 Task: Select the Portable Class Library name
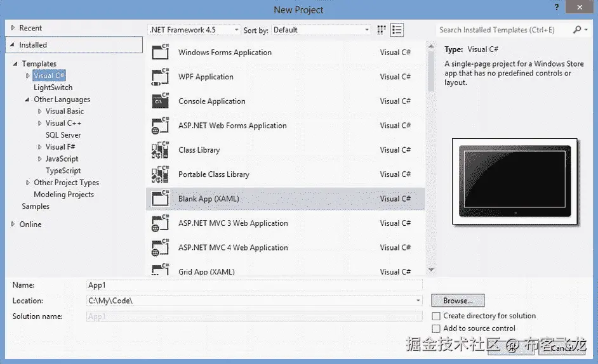[x=213, y=174]
